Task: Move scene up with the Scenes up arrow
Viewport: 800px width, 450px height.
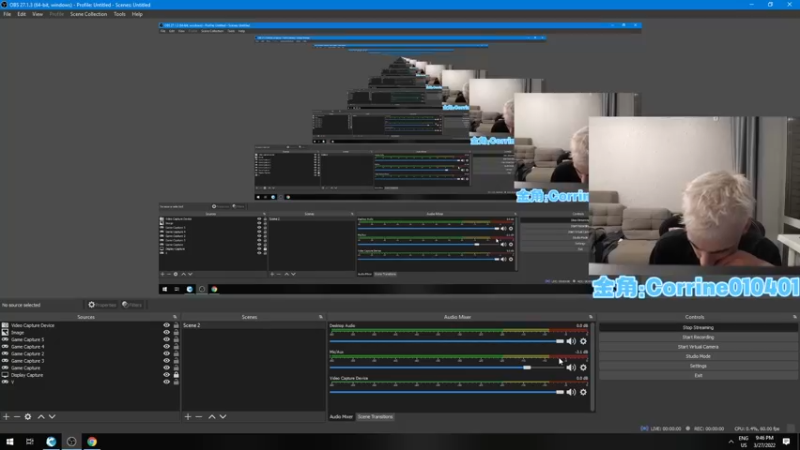Action: pos(212,417)
